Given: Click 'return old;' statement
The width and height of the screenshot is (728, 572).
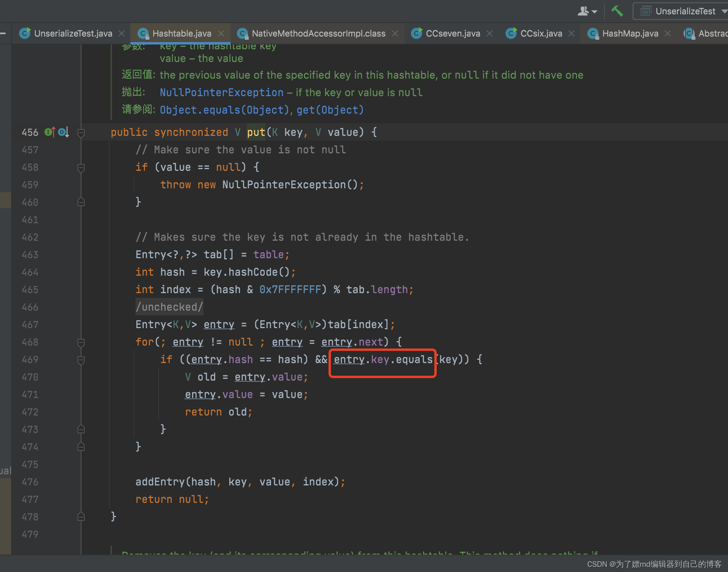Looking at the screenshot, I should (219, 412).
